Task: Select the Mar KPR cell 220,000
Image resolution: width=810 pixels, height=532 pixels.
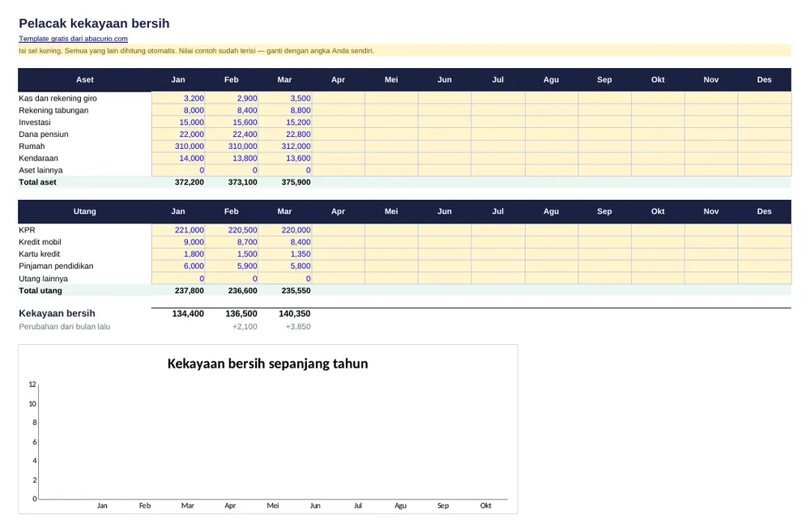Action: point(285,230)
